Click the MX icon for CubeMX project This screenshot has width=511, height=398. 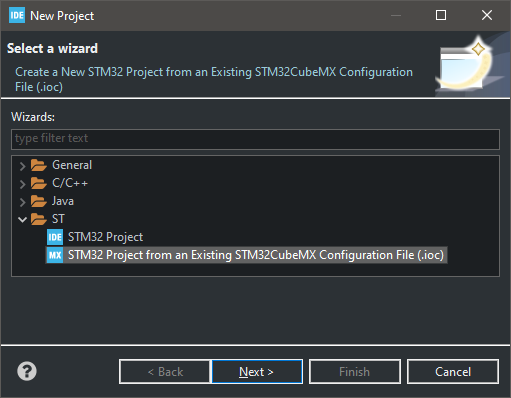click(55, 255)
